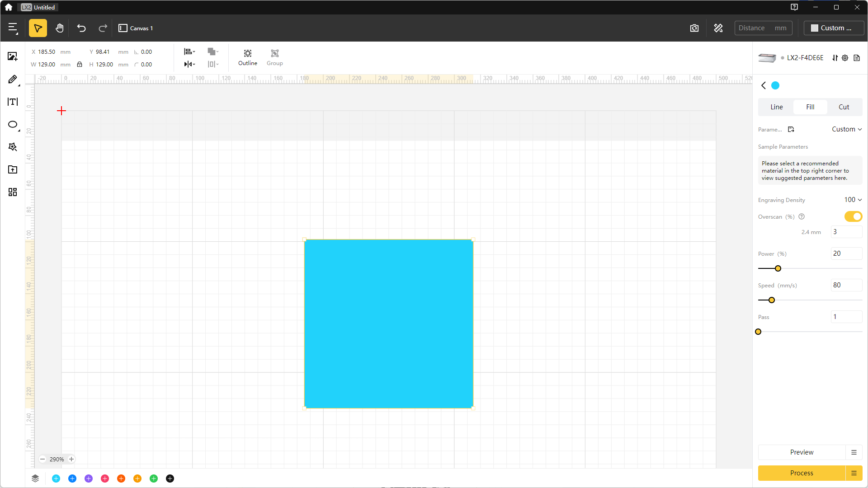Click the Power slider handle
Screen dimensions: 868x488
click(778, 268)
